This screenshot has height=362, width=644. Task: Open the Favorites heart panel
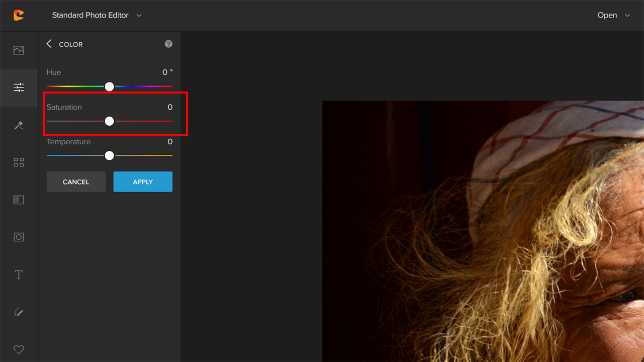pos(19,349)
